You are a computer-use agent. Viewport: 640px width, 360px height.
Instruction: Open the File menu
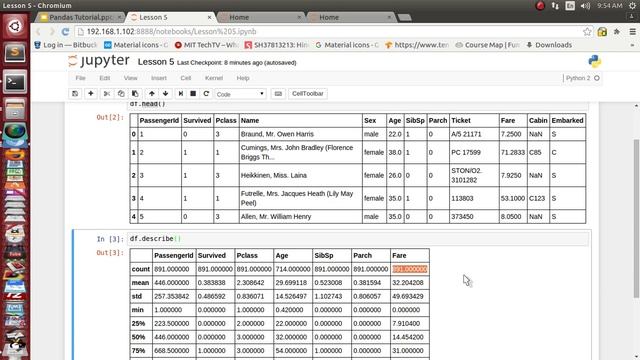tap(80, 78)
